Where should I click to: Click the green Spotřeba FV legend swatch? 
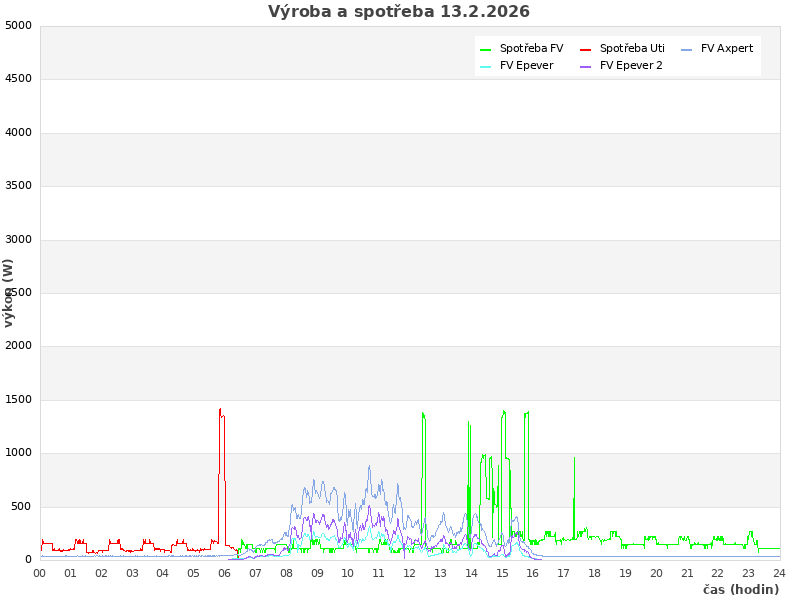485,49
